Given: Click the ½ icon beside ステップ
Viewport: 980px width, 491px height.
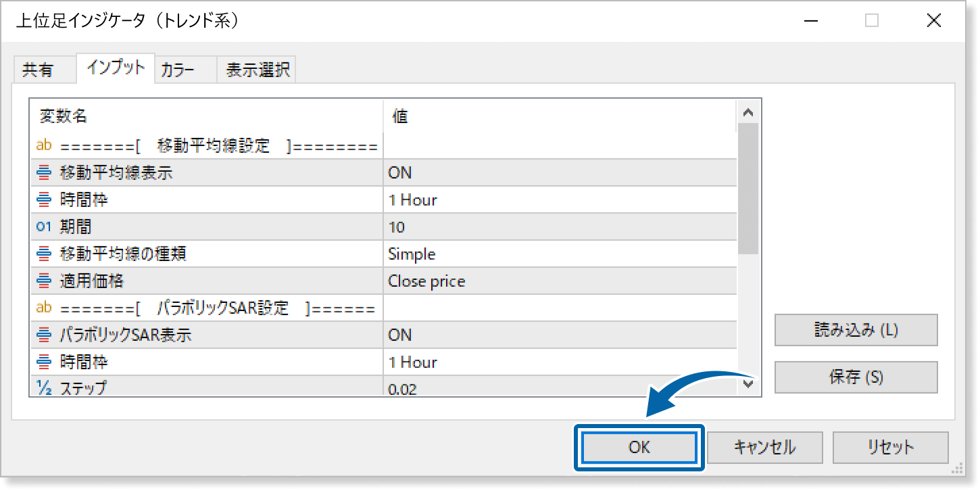Looking at the screenshot, I should 44,388.
